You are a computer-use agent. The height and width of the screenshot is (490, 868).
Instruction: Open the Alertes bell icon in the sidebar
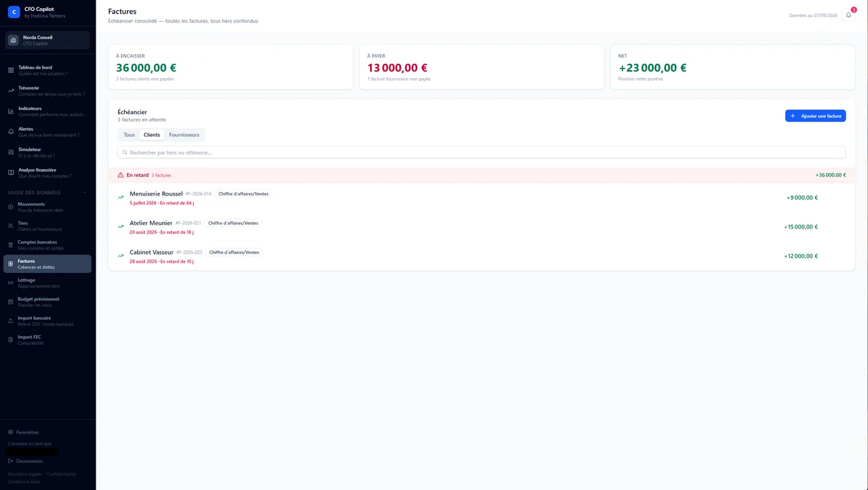click(11, 132)
